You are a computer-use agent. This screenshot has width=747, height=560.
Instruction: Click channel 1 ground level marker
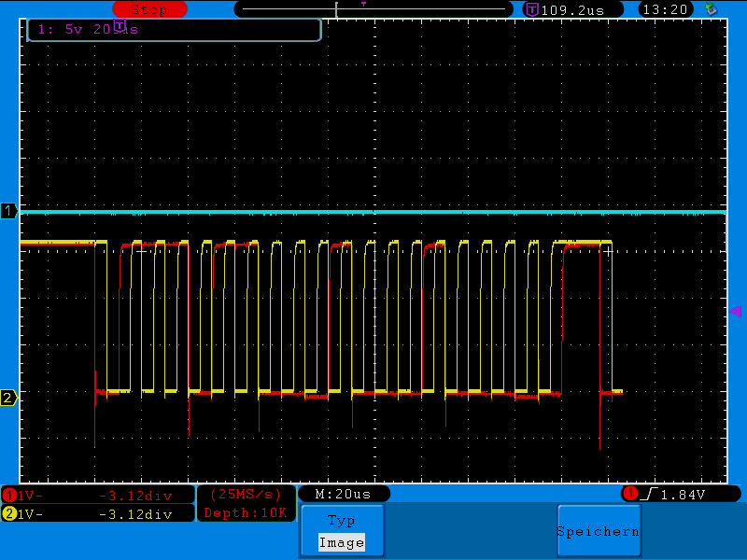click(8, 211)
